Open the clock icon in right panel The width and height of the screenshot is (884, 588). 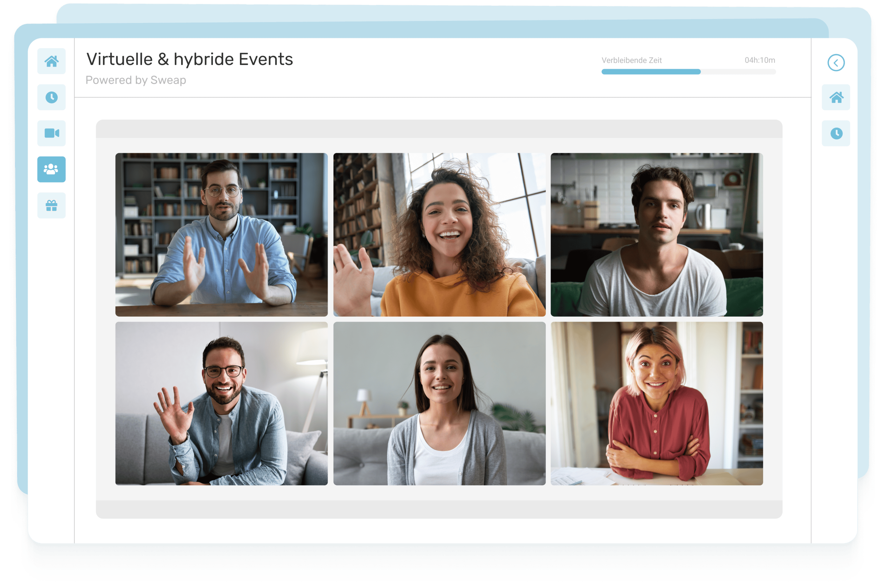coord(836,133)
